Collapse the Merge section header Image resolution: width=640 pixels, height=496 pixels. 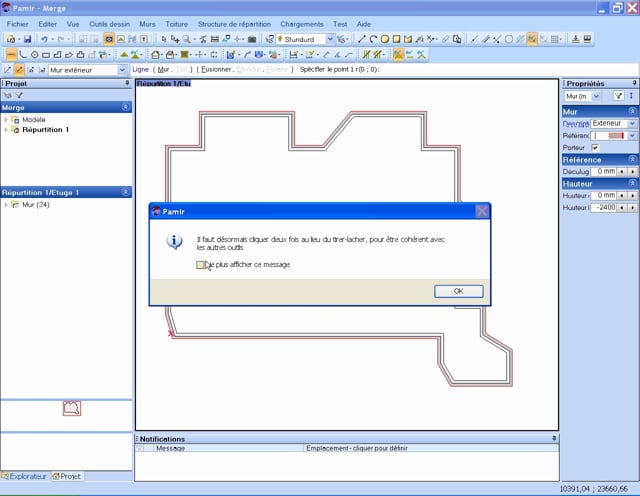[126, 107]
